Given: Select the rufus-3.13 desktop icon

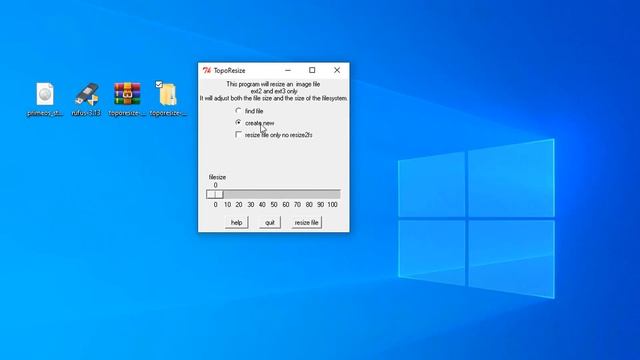Looking at the screenshot, I should (x=86, y=99).
